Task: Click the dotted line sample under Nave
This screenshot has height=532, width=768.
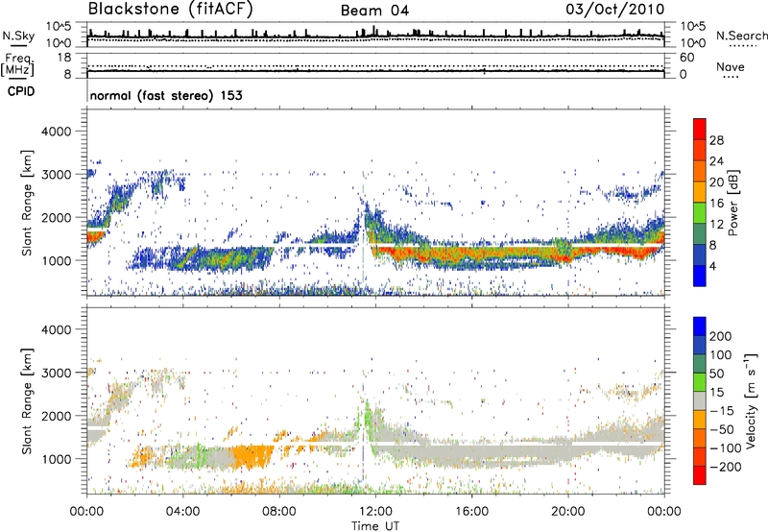Action: 731,77
